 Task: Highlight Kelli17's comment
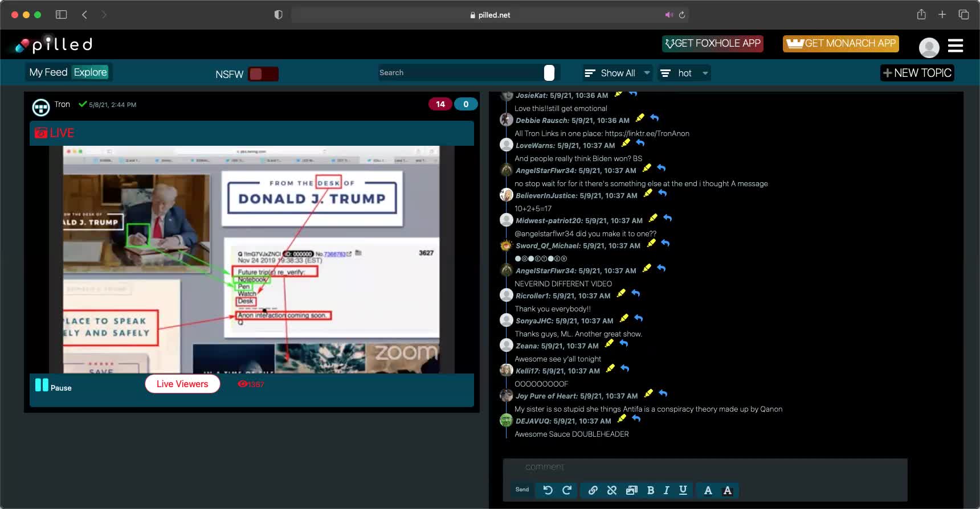tap(610, 368)
